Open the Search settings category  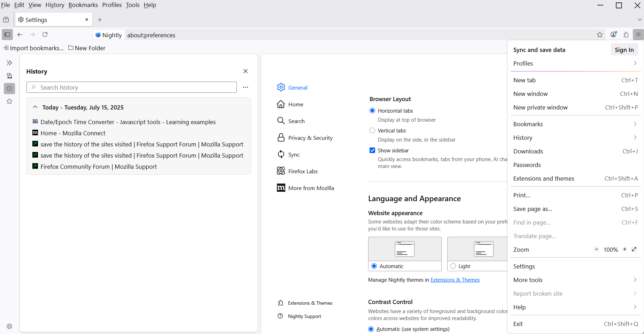coord(291,121)
